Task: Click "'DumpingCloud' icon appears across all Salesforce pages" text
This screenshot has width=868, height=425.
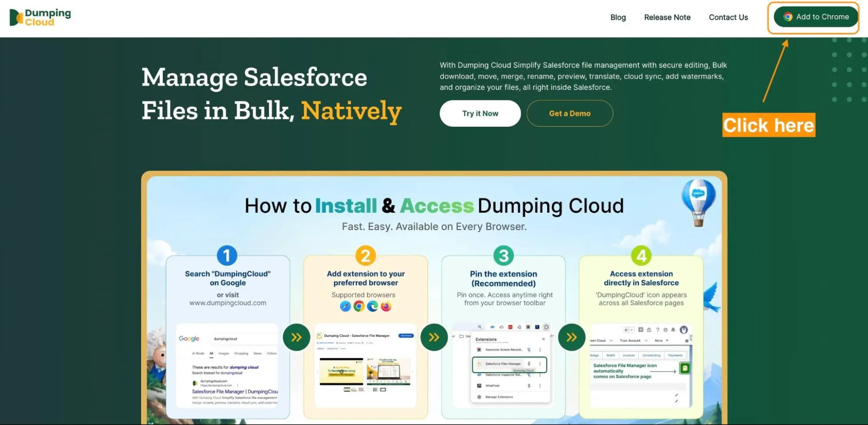Action: (x=641, y=299)
